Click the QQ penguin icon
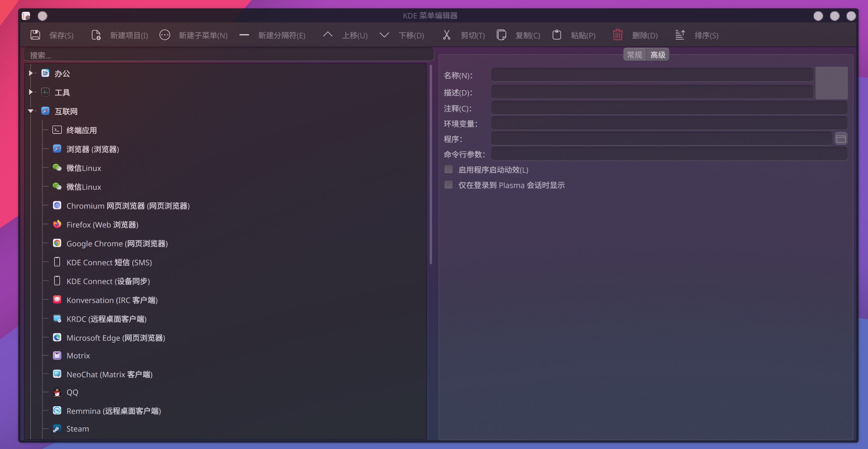The height and width of the screenshot is (449, 868). (x=57, y=392)
